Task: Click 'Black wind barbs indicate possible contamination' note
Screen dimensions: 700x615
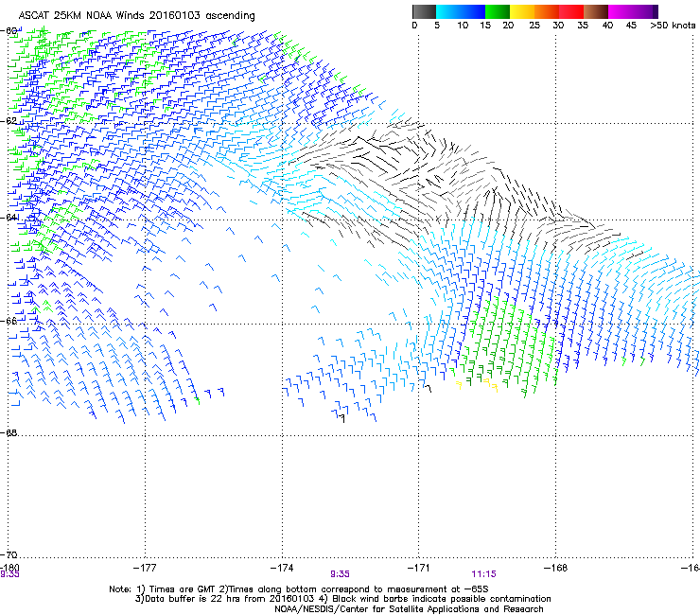Action: click(442, 599)
